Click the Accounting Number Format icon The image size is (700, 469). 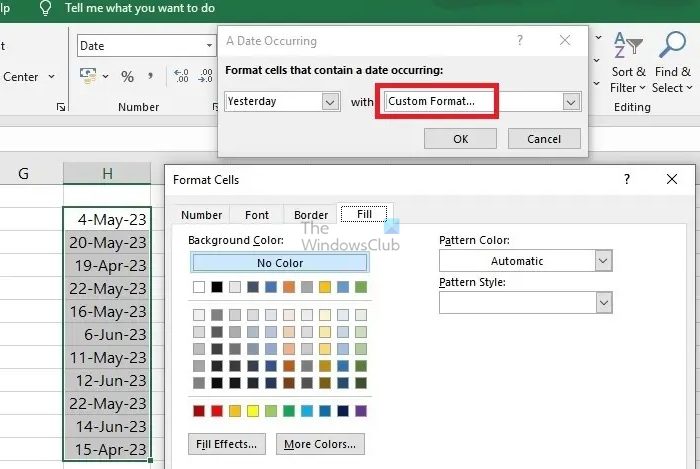tap(90, 77)
